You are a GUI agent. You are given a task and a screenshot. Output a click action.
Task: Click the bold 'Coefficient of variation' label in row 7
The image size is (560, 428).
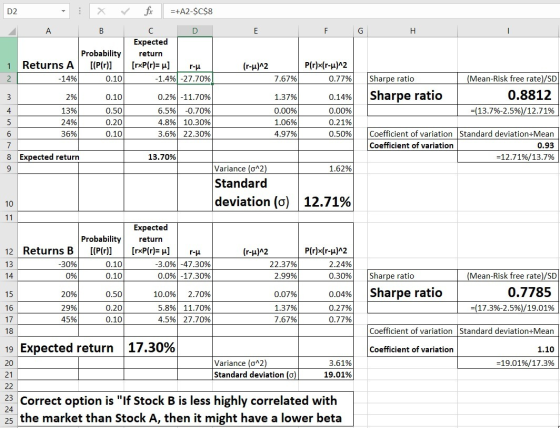click(x=412, y=145)
